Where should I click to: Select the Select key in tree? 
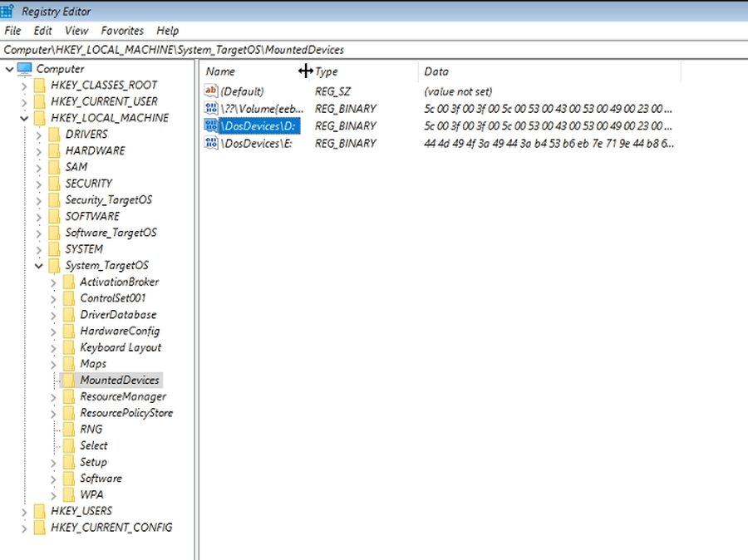click(x=93, y=445)
